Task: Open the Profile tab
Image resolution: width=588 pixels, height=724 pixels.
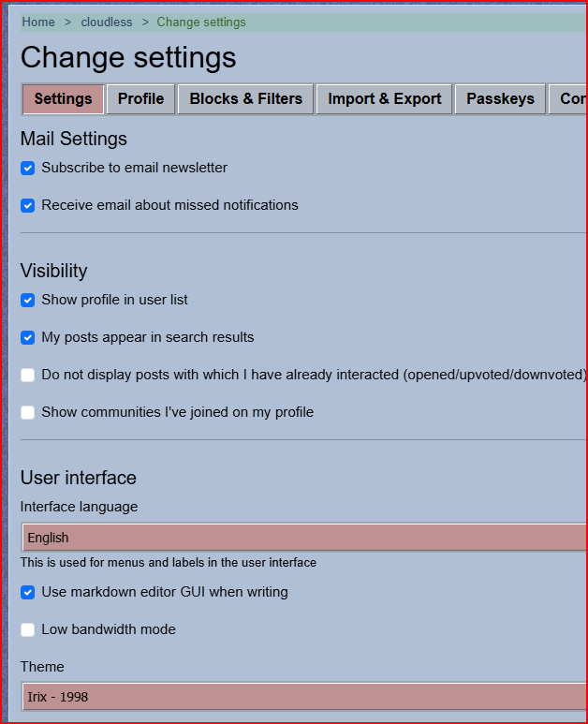Action: click(x=140, y=99)
